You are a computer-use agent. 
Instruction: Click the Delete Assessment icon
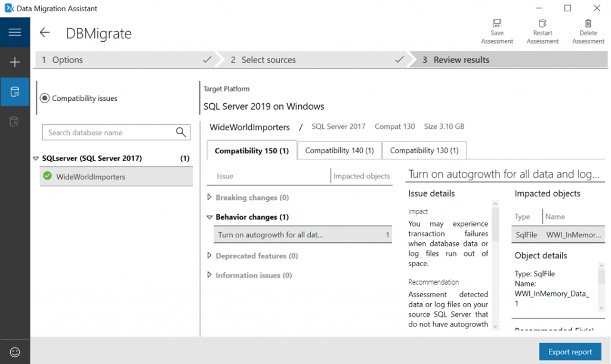[588, 27]
